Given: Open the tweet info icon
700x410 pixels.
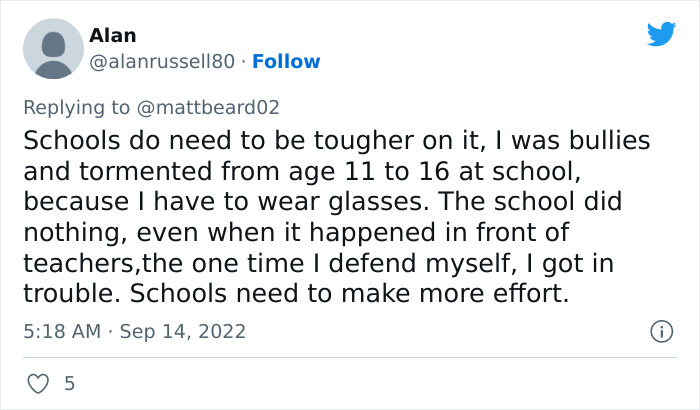Looking at the screenshot, I should (660, 330).
